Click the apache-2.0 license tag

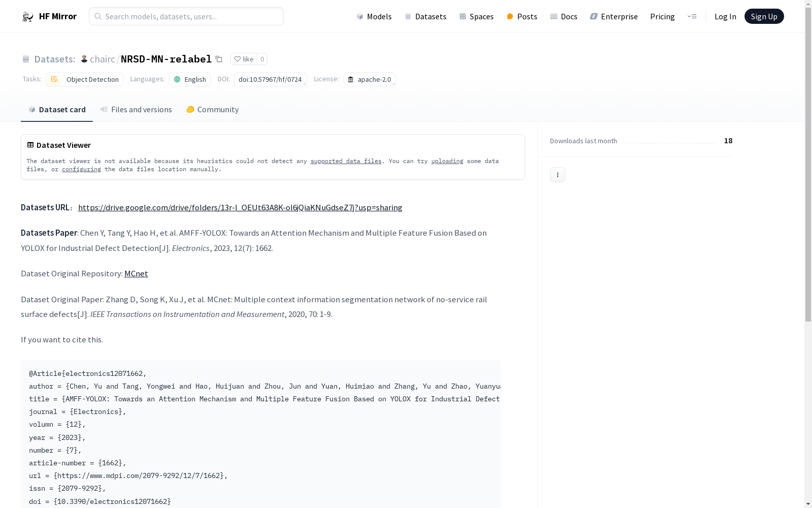tap(369, 79)
